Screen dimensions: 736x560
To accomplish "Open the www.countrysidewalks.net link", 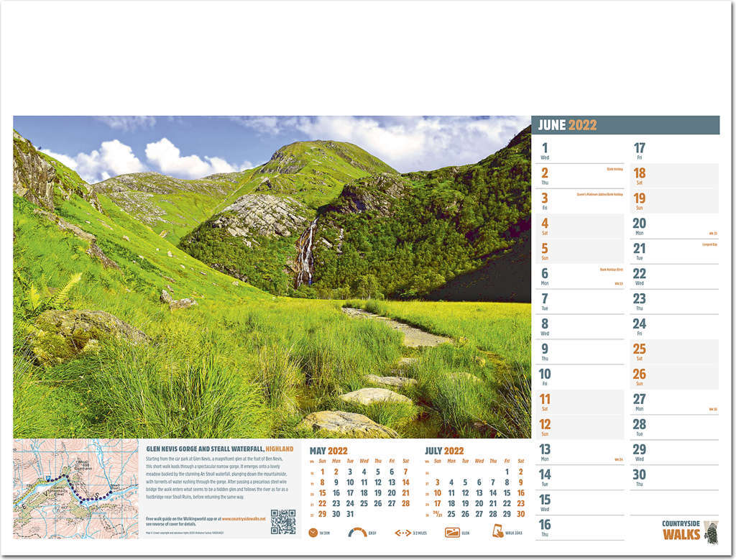I will (x=243, y=519).
